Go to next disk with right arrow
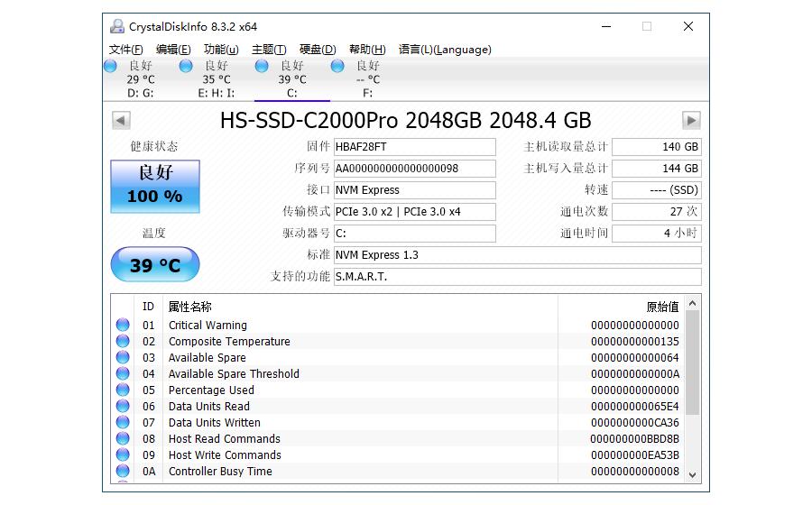This screenshot has height=505, width=812. point(691,121)
